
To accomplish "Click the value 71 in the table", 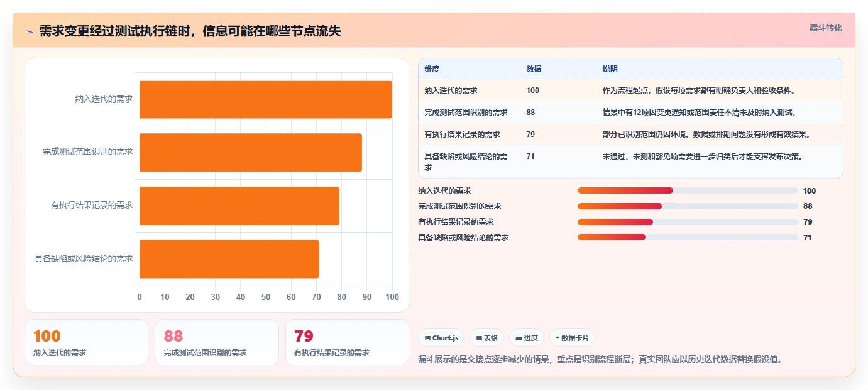I will point(530,157).
